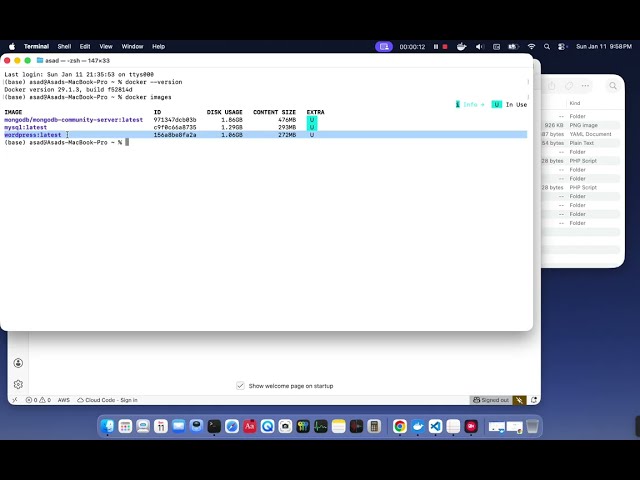Open the Accounts icon in VS Code

pos(18,363)
